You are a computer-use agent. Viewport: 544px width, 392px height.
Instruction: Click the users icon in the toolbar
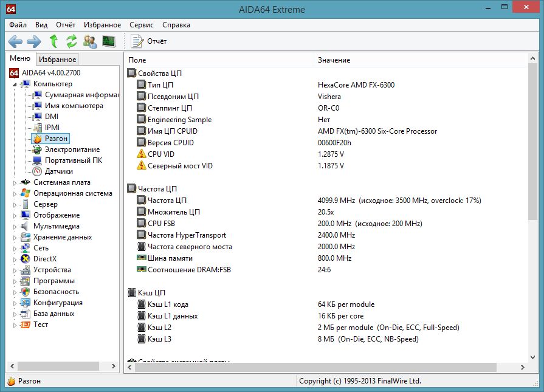point(90,41)
